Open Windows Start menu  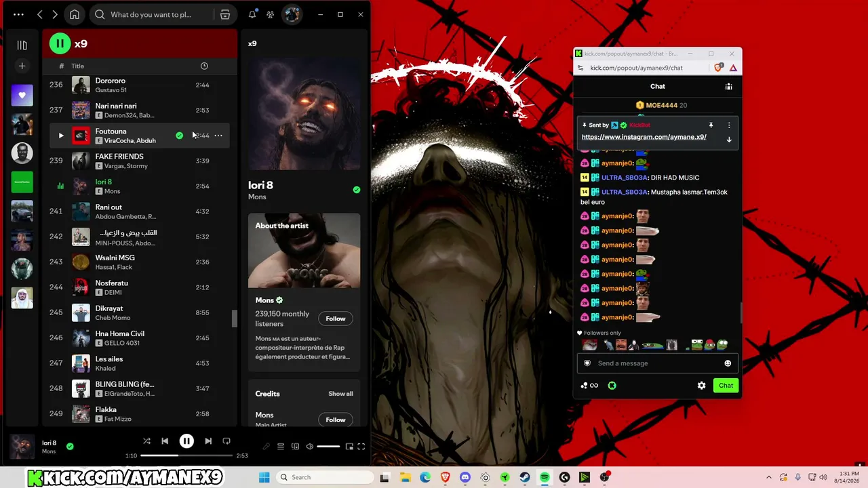[x=264, y=477]
